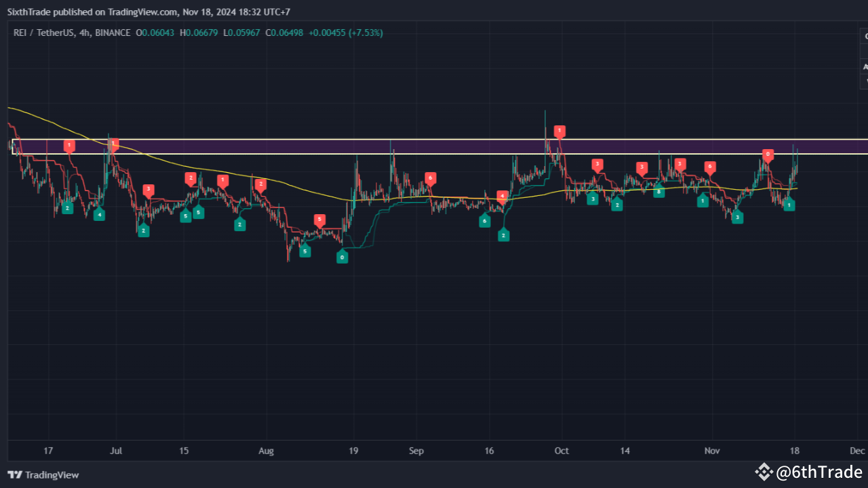Open the BINANCE exchange selector
The image size is (868, 488).
(113, 33)
